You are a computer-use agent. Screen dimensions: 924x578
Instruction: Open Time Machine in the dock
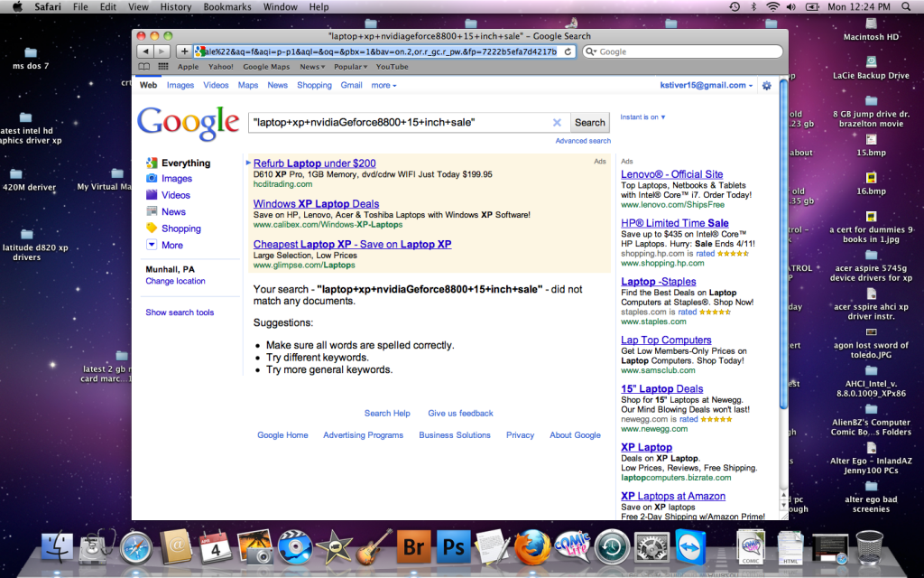[612, 546]
